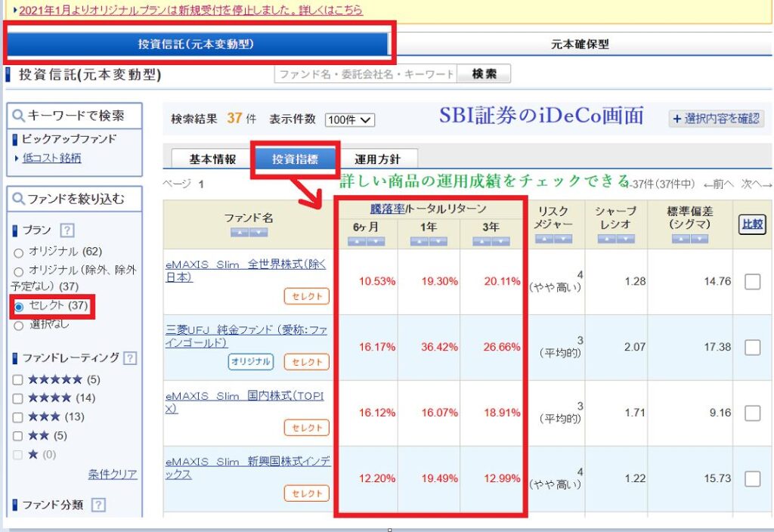This screenshot has height=532, width=774.
Task: Open the 表示件数 100件 dropdown
Action: coord(349,120)
